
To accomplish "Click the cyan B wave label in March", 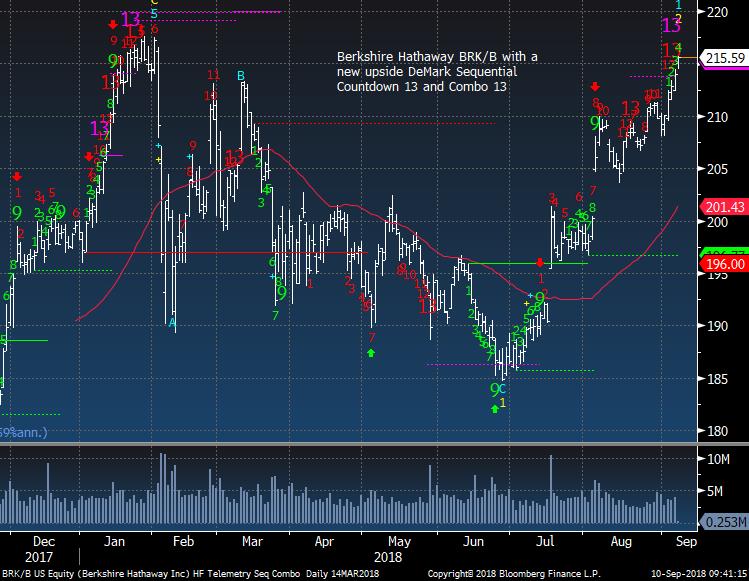I will pyautogui.click(x=241, y=75).
